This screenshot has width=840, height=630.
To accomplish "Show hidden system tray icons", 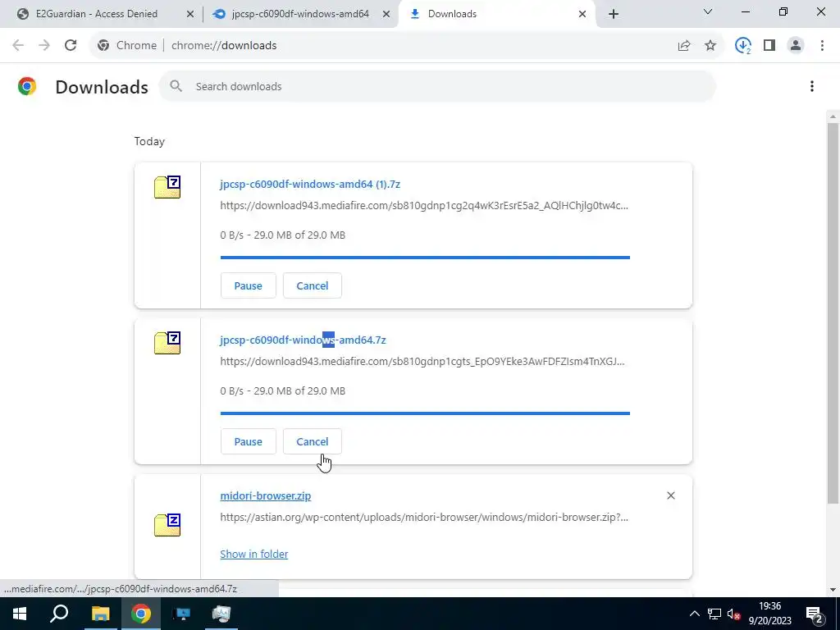I will 694,614.
